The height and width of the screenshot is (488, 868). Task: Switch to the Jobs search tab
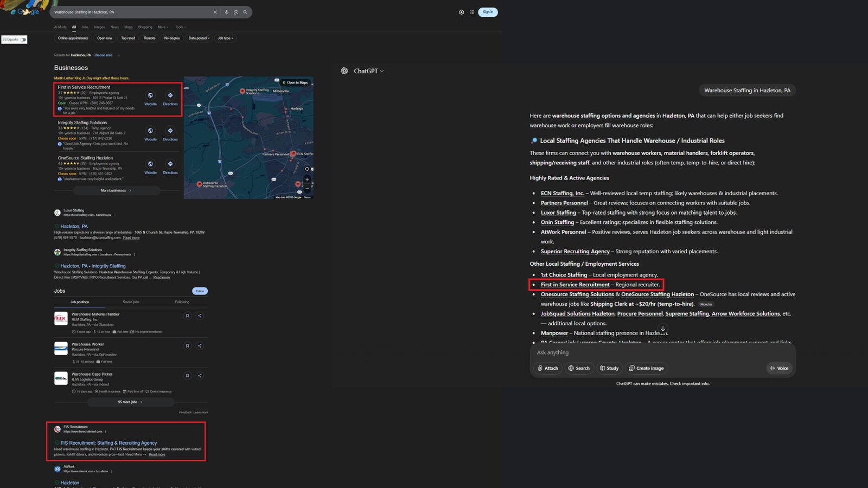(85, 27)
